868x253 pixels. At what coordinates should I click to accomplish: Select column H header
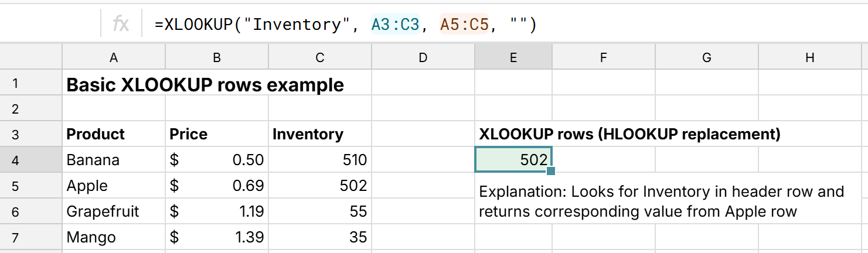809,57
